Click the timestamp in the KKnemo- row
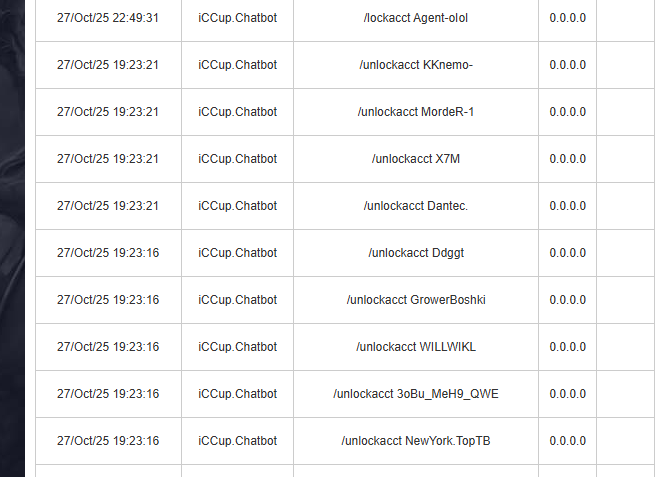 pyautogui.click(x=107, y=65)
